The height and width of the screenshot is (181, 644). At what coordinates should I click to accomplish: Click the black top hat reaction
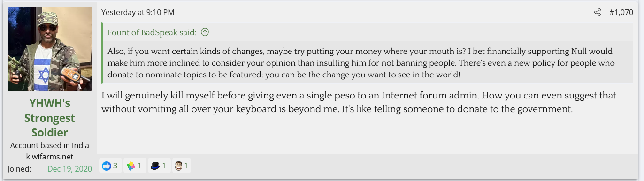point(155,166)
